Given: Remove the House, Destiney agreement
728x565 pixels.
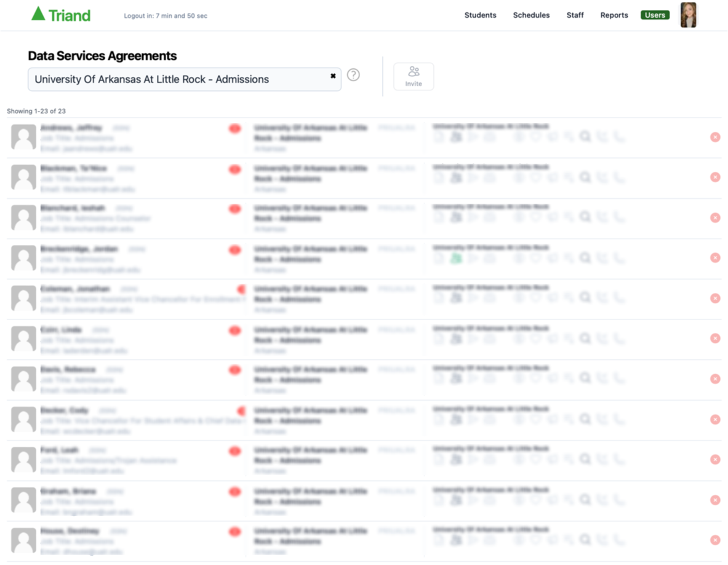Looking at the screenshot, I should pyautogui.click(x=715, y=540).
